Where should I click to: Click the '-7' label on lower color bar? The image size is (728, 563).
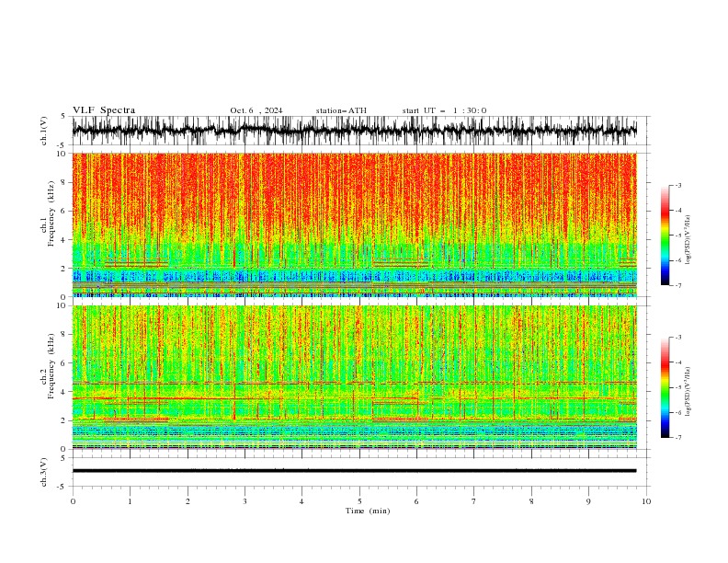(677, 437)
